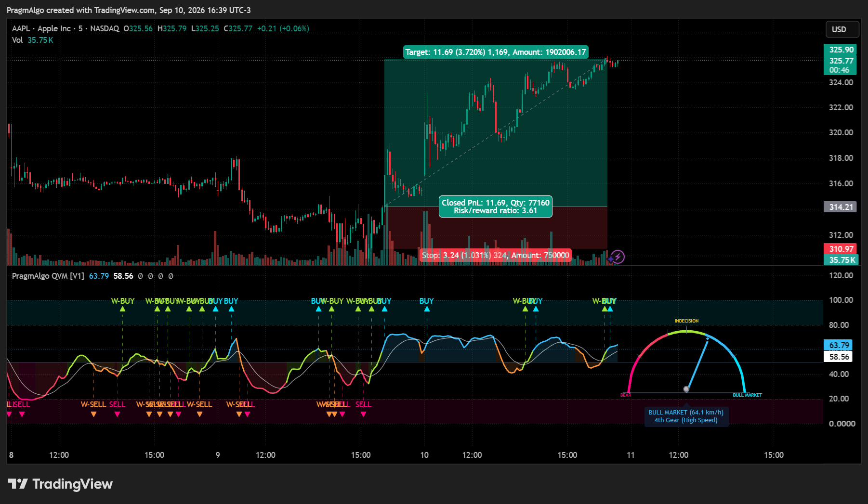Select the green Target label of the position

pos(496,52)
